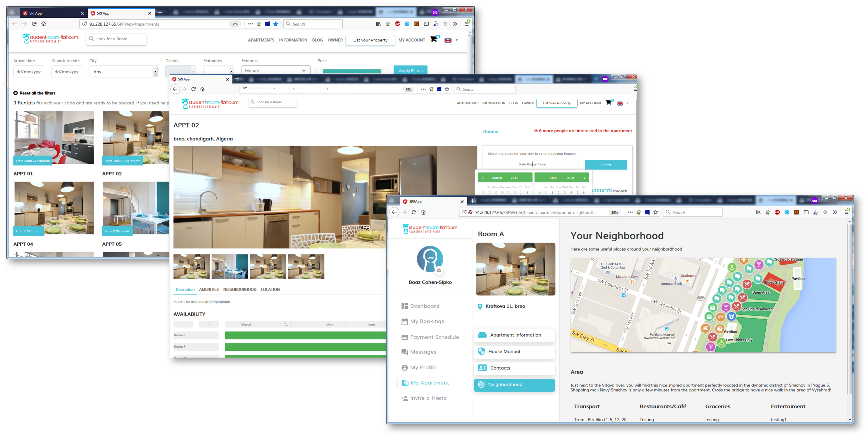
Task: Open the APPT 01 listing thumbnail
Action: tap(54, 138)
